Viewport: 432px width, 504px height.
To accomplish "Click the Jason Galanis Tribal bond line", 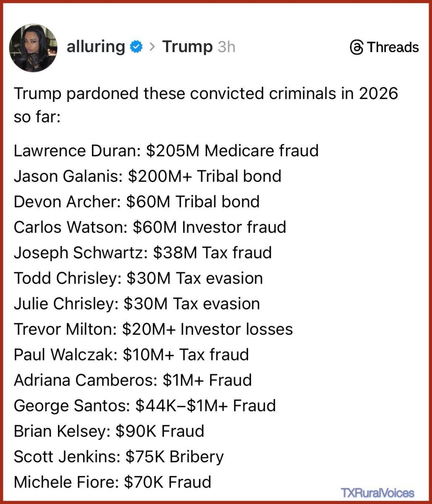I will [147, 176].
